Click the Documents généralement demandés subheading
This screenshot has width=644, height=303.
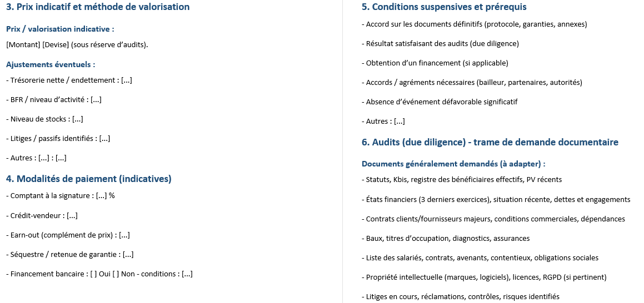453,164
